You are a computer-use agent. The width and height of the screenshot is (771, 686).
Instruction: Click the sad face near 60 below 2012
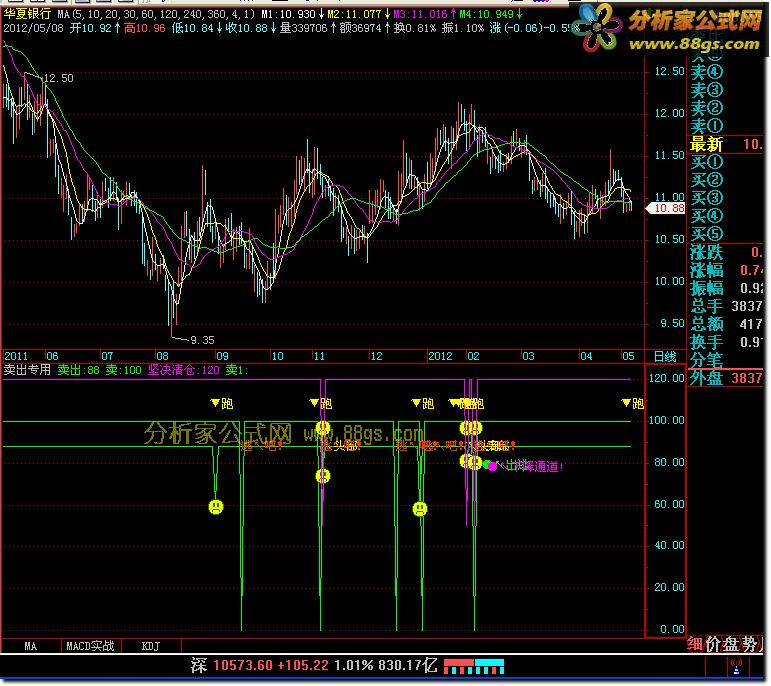(x=419, y=508)
